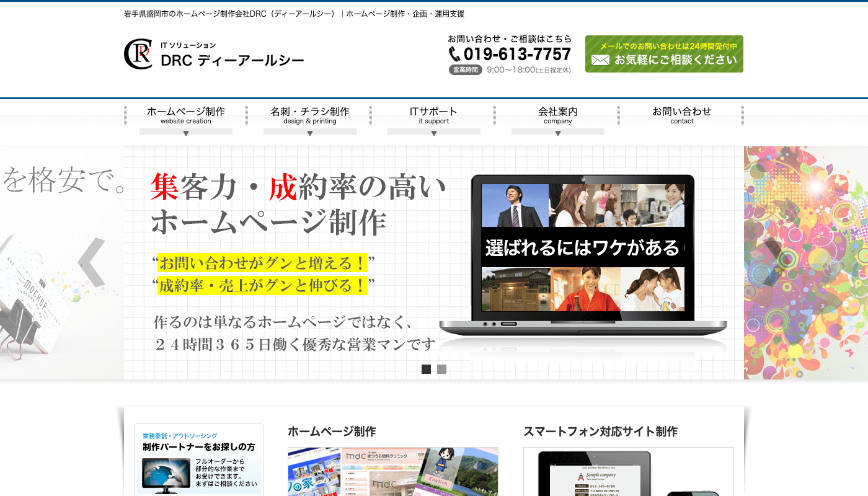The width and height of the screenshot is (868, 496).
Task: Open the 制作パートナーをお探しの方 banner
Action: (199, 459)
